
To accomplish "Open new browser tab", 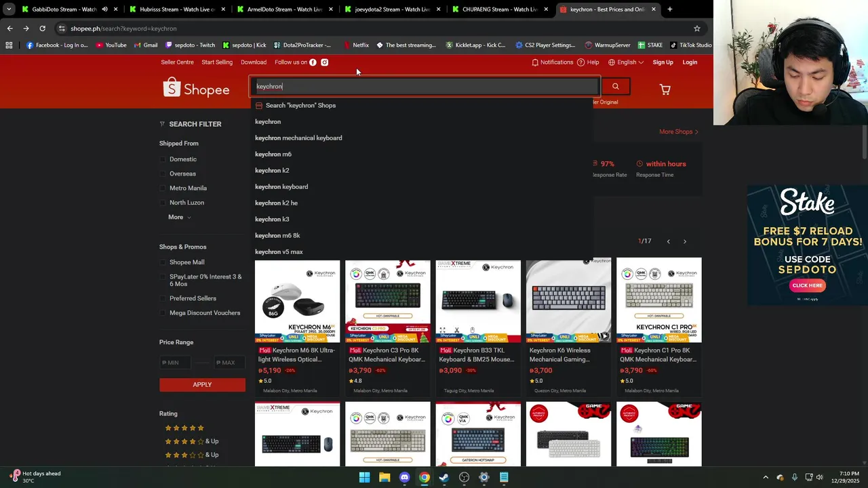I will click(670, 9).
